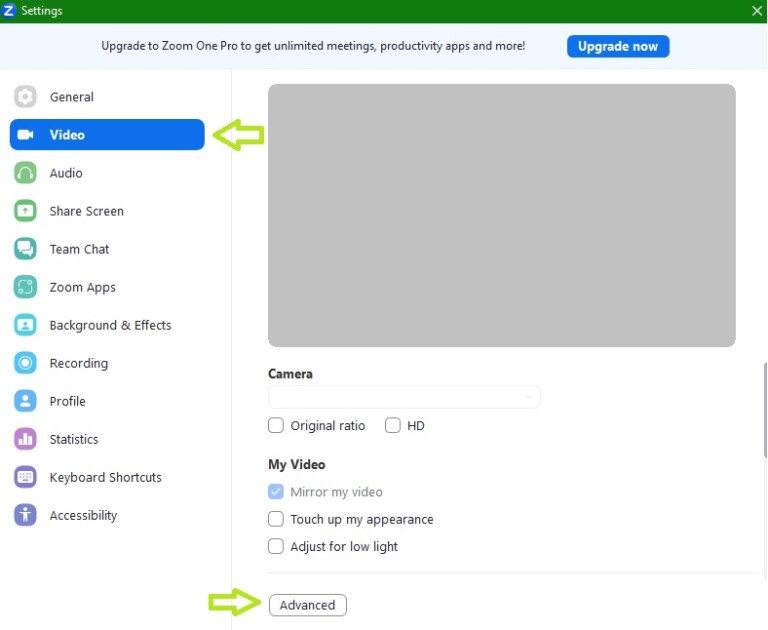768x630 pixels.
Task: Open Background & Effects settings
Action: coord(107,325)
